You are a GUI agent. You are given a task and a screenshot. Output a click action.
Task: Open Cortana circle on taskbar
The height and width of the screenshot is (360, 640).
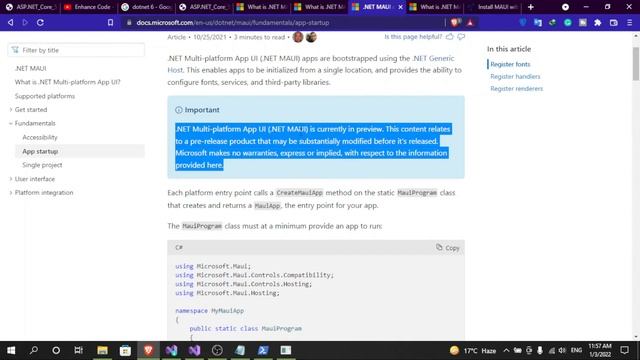[x=56, y=350]
